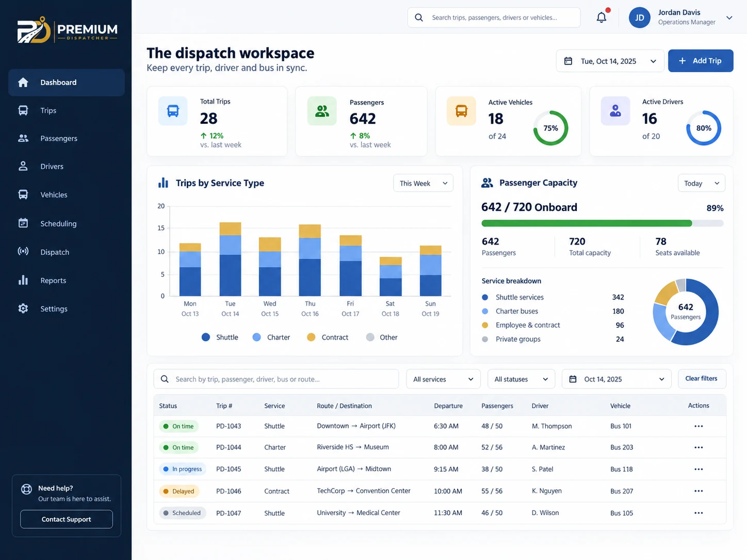Image resolution: width=747 pixels, height=560 pixels.
Task: Click the Settings gear icon
Action: [23, 308]
